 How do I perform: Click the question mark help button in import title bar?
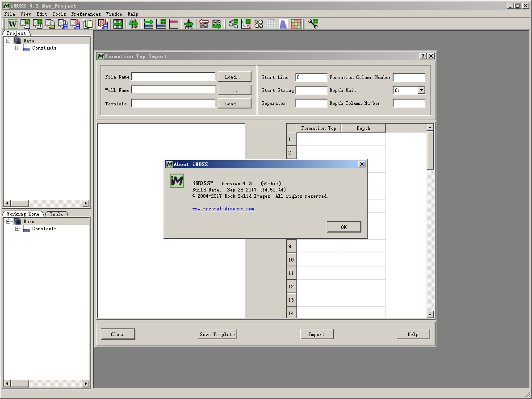click(x=423, y=56)
